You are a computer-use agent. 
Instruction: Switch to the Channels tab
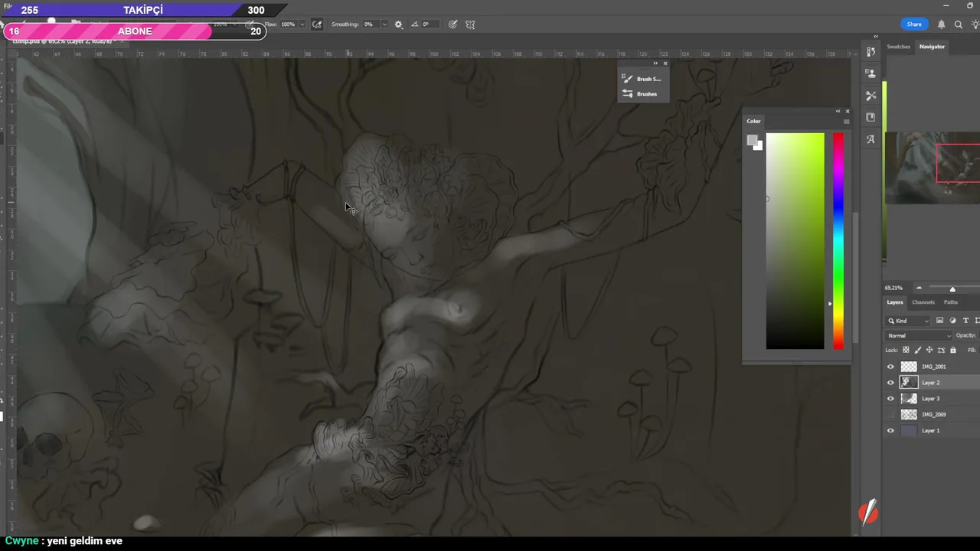(923, 302)
